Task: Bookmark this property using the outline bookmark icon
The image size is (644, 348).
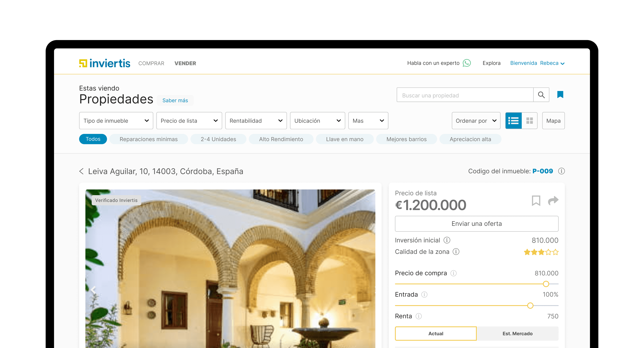Action: (536, 200)
